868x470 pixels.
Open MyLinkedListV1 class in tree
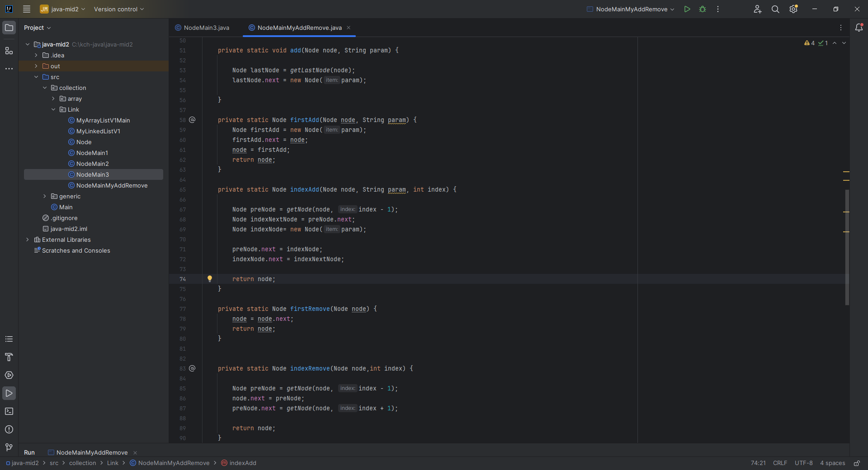pyautogui.click(x=98, y=131)
